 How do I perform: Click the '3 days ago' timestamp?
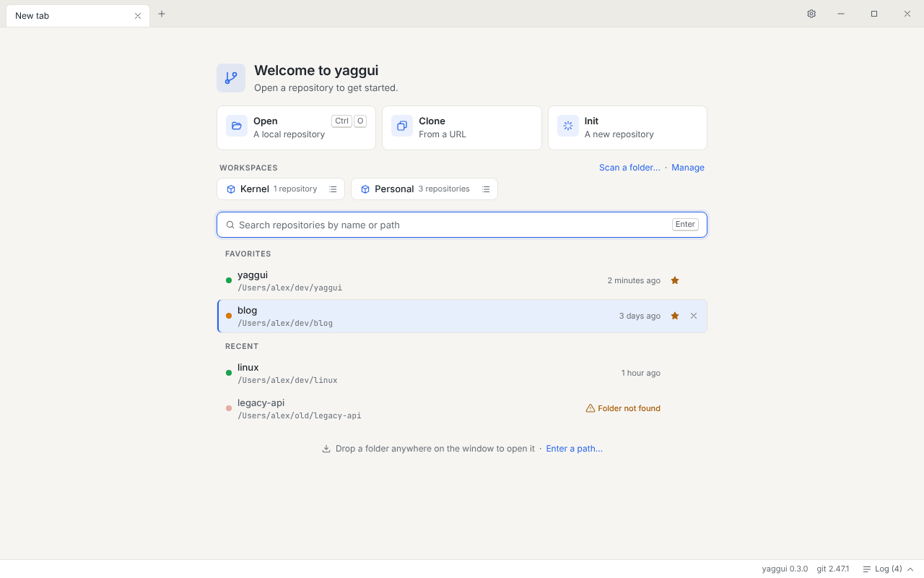[640, 316]
